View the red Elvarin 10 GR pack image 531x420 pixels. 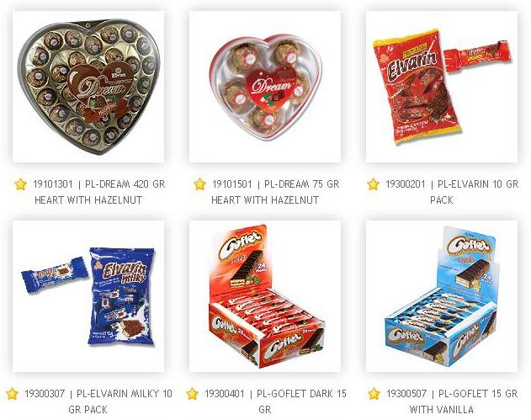[442, 87]
